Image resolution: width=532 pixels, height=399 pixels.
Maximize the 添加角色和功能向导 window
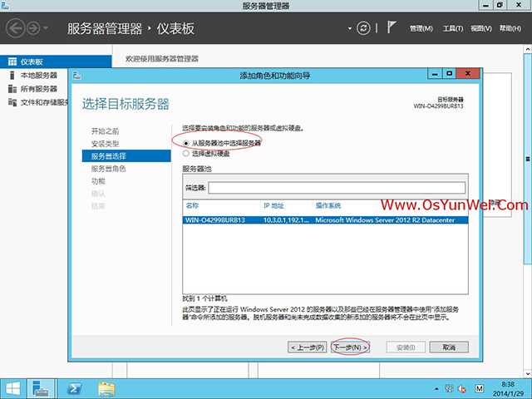click(449, 74)
